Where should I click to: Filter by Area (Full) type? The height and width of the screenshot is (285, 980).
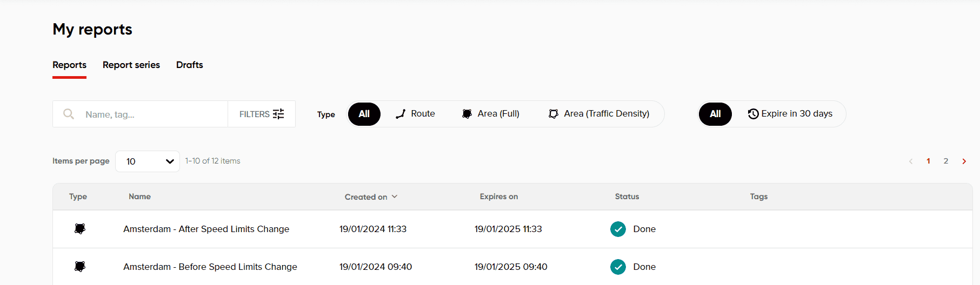490,114
